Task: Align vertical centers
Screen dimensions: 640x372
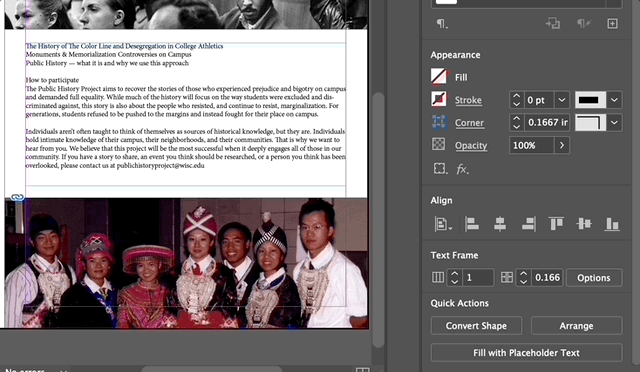Action: coord(584,224)
